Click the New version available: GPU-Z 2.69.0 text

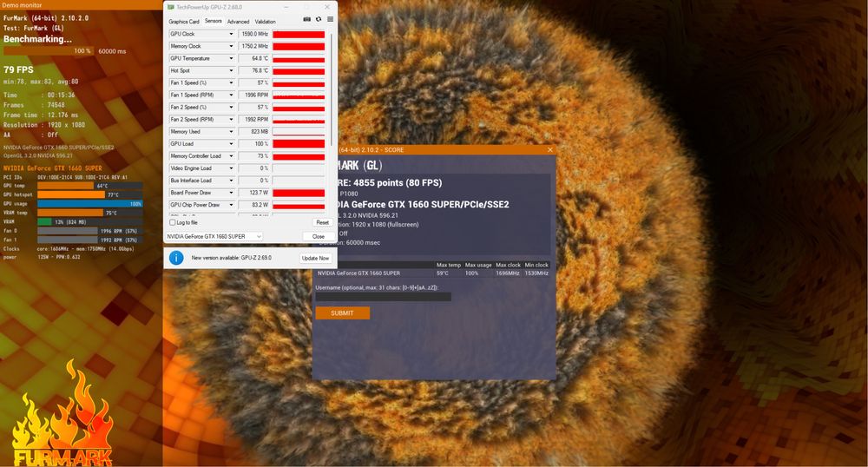232,258
